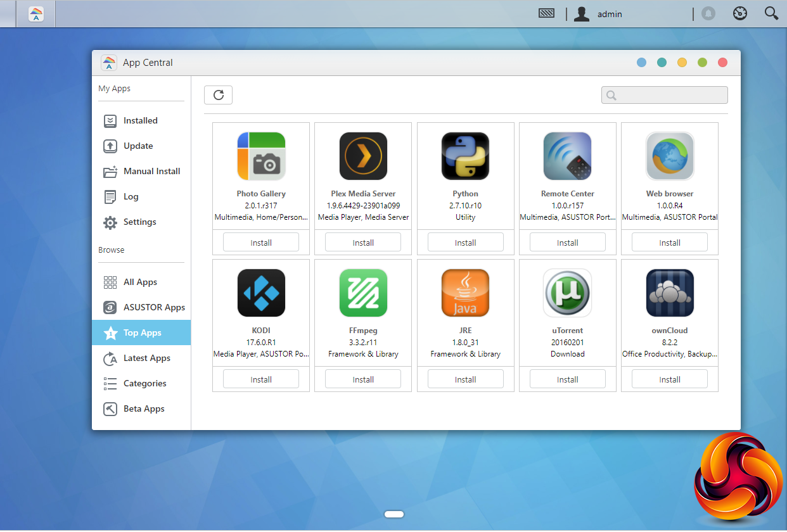
Task: Open the Python app icon
Action: (465, 156)
